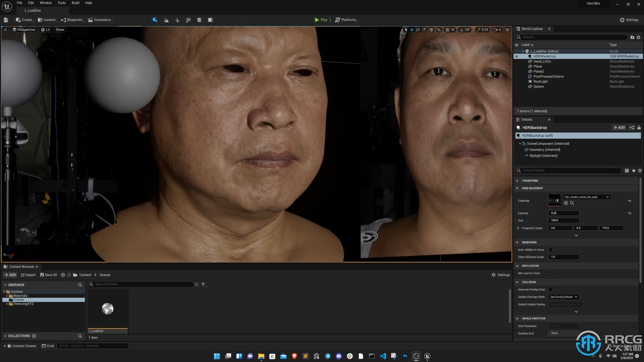Reset Intensity value to default

630,213
